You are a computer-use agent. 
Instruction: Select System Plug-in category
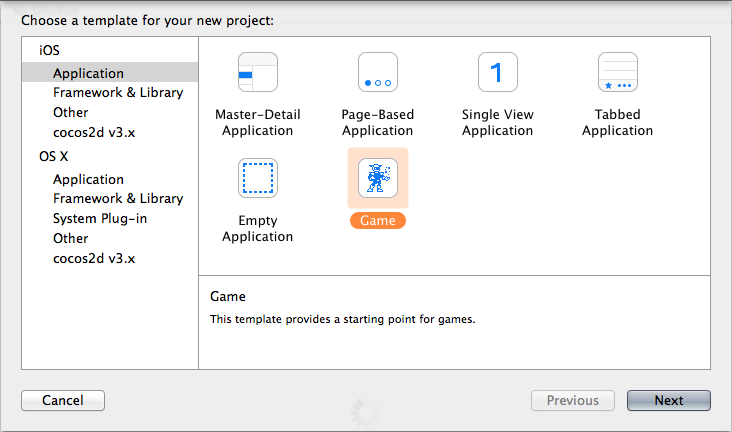point(100,219)
